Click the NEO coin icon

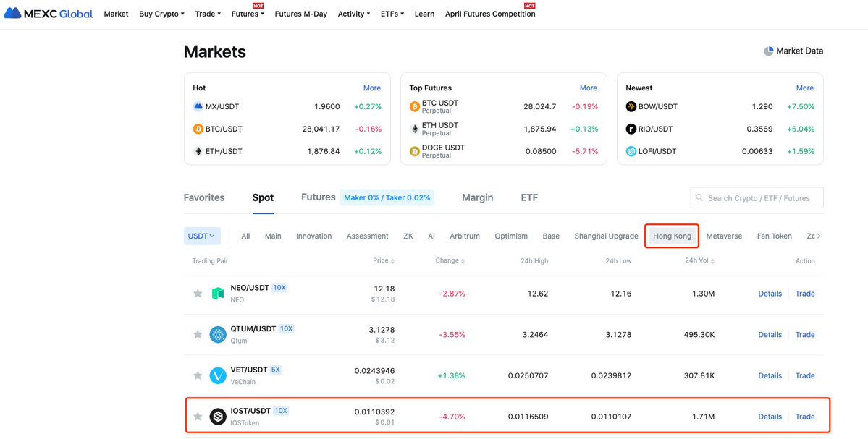coord(218,294)
